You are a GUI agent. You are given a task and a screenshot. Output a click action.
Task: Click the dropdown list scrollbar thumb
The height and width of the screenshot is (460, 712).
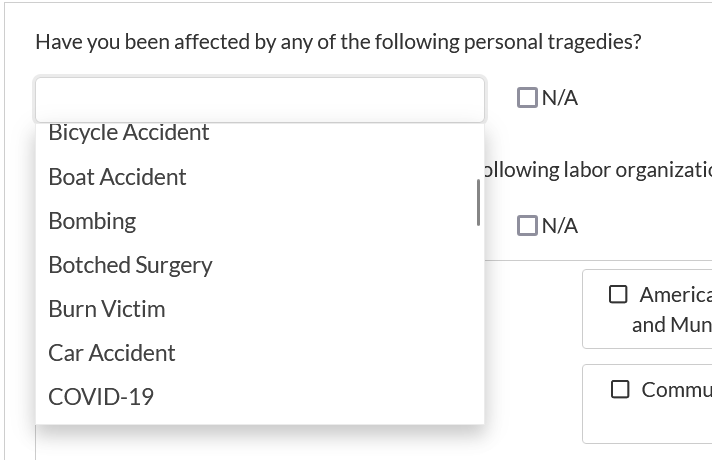point(478,203)
